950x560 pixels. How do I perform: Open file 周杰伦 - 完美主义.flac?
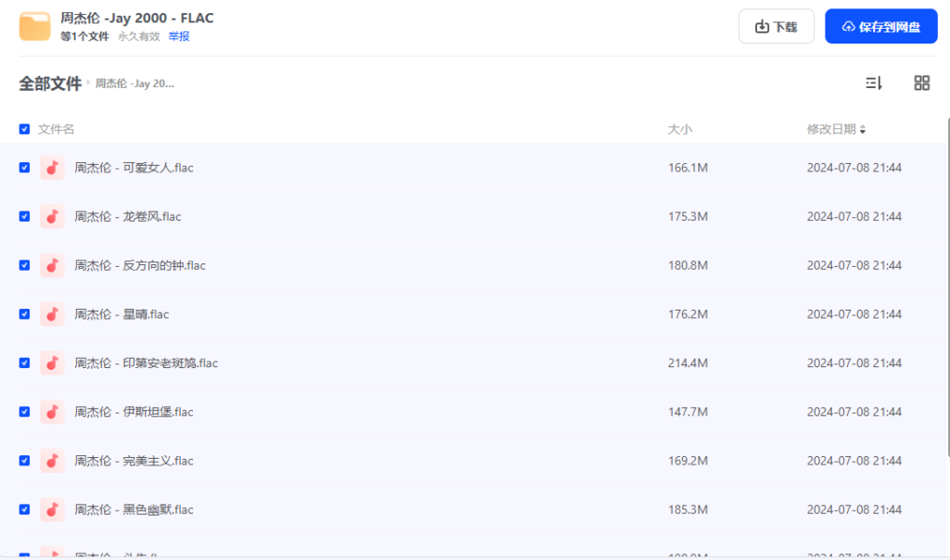(134, 461)
